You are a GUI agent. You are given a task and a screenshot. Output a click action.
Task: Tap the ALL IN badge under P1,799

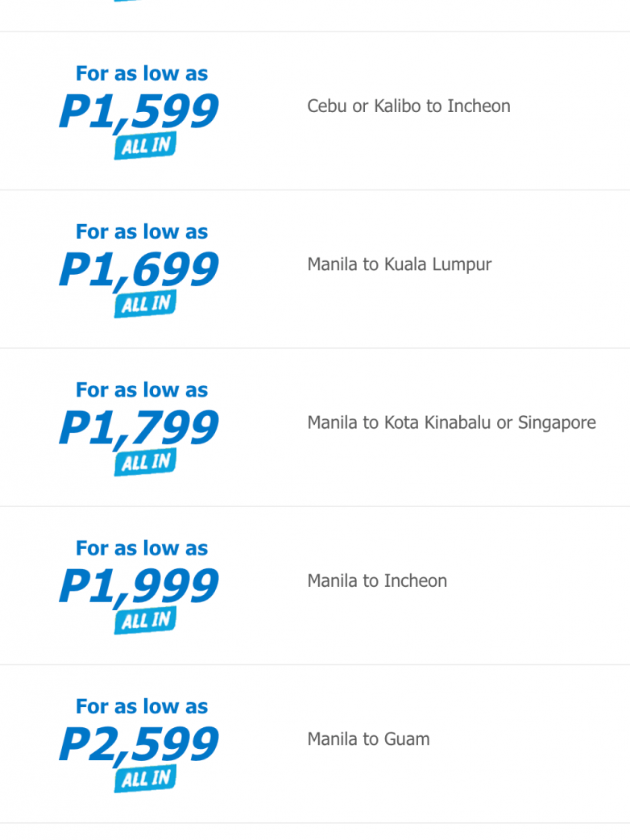click(145, 463)
